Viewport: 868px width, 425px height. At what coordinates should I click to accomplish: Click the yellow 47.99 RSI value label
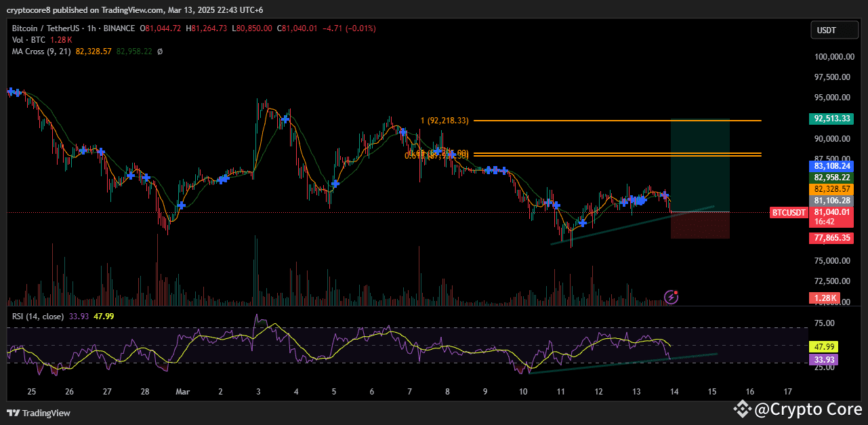point(823,346)
